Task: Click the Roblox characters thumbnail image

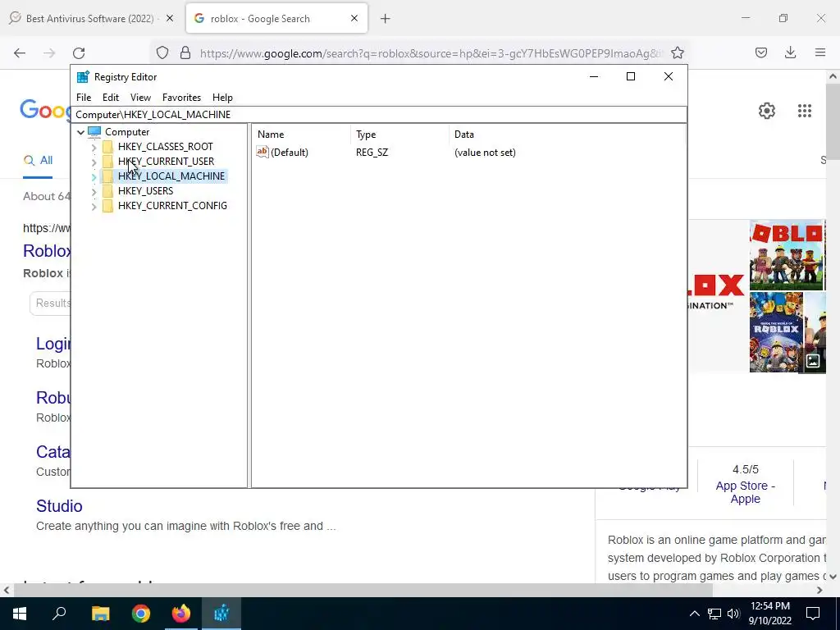Action: (786, 255)
